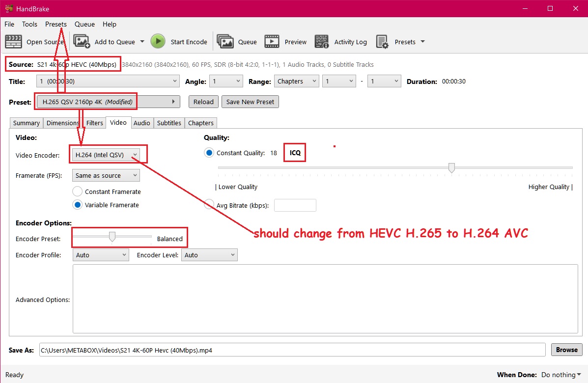
Task: Click the green Start Encode play icon
Action: click(158, 41)
